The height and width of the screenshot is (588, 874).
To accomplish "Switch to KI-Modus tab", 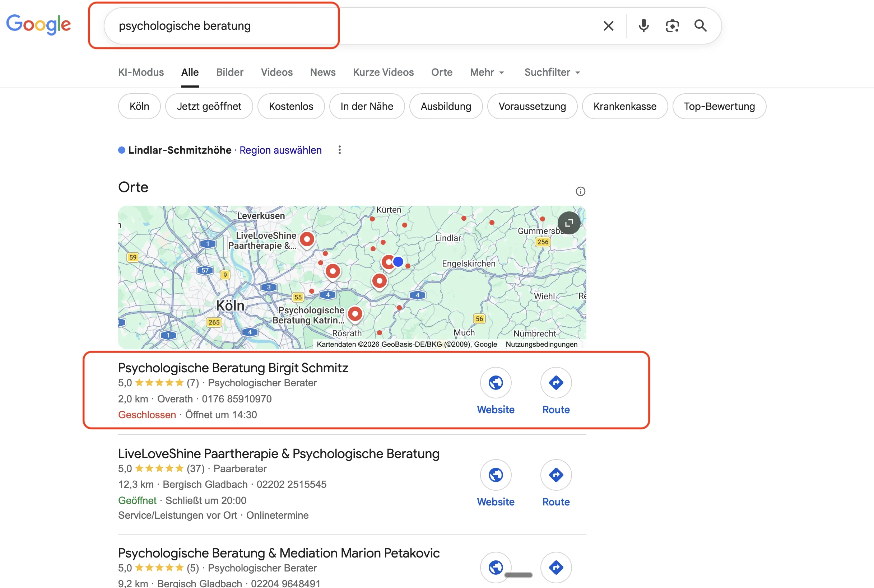I will pyautogui.click(x=141, y=72).
